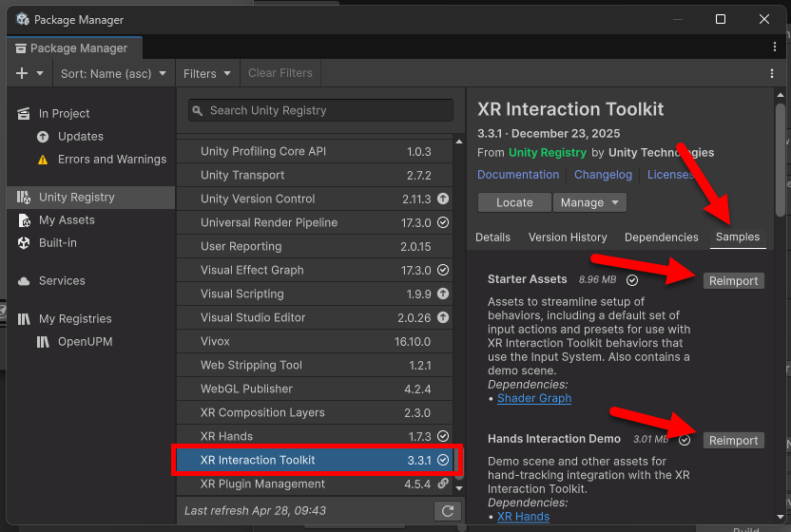Click package list scrollbar down arrow
The width and height of the screenshot is (791, 532).
coord(458,488)
